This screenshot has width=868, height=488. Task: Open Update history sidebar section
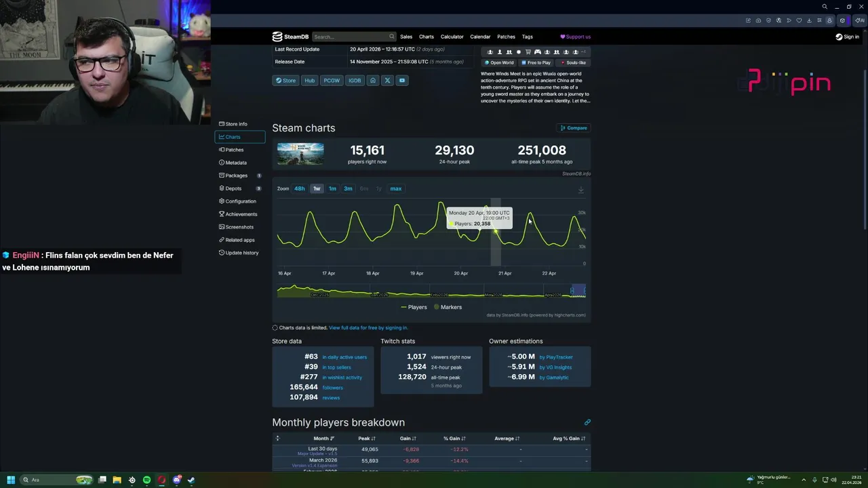point(239,253)
